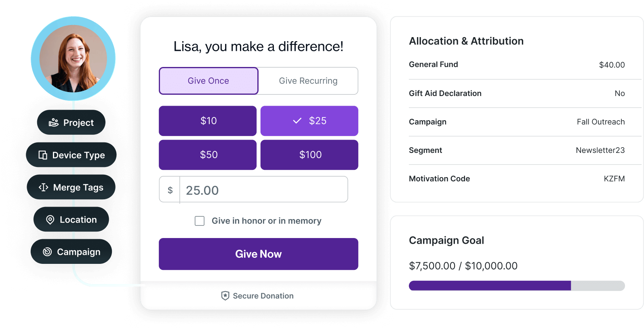Click the dollar sign beside amount field
The image size is (644, 328).
click(x=170, y=190)
